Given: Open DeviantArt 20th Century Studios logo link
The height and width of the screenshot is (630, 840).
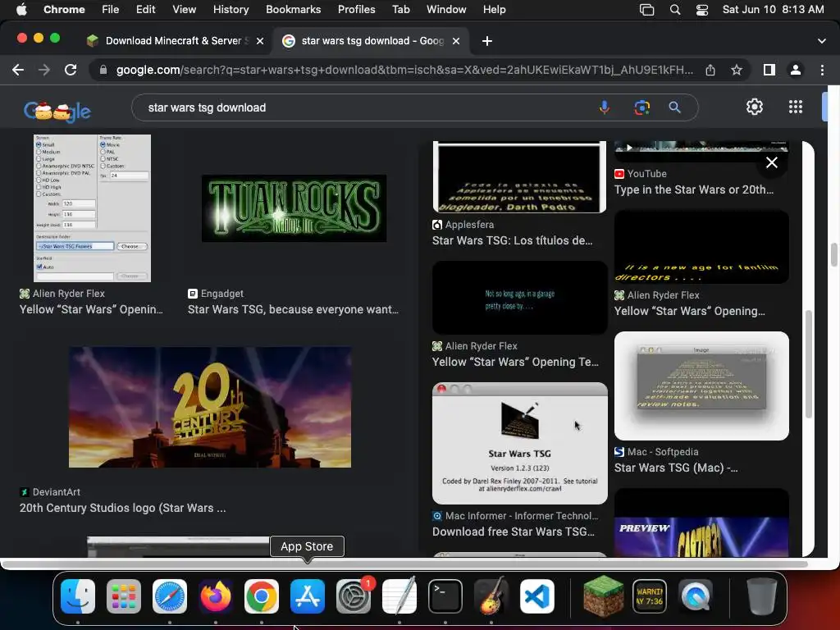Looking at the screenshot, I should coord(123,508).
